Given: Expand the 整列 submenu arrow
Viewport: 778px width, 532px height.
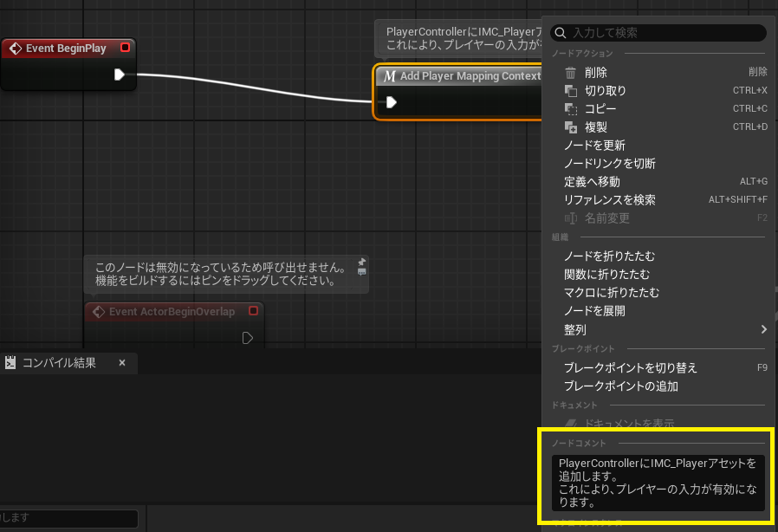Looking at the screenshot, I should [x=763, y=329].
